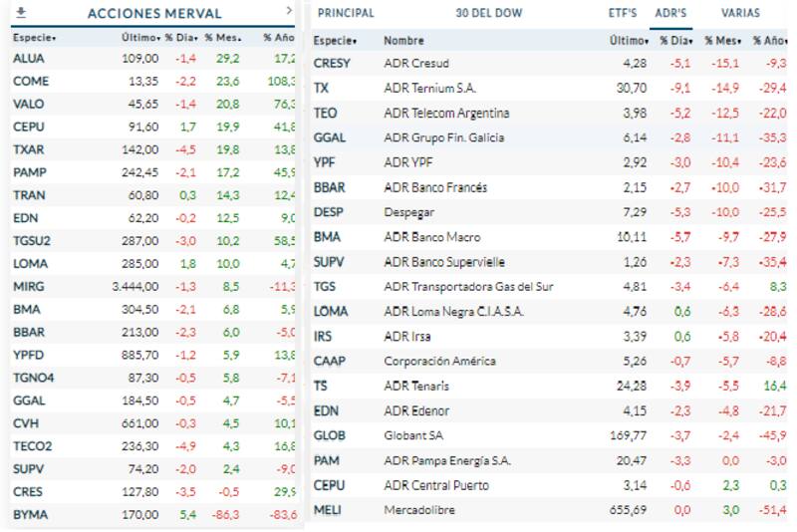Sort ADR table by % Año column
Image resolution: width=797 pixels, height=532 pixels.
tap(770, 41)
